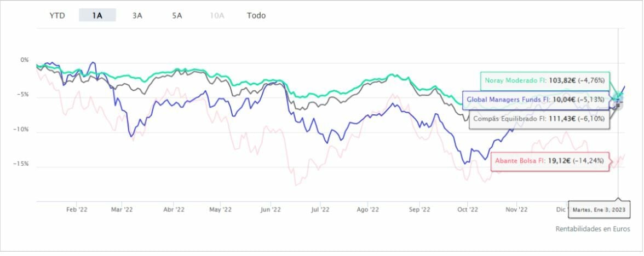Switch to the 1A period tab

point(97,15)
